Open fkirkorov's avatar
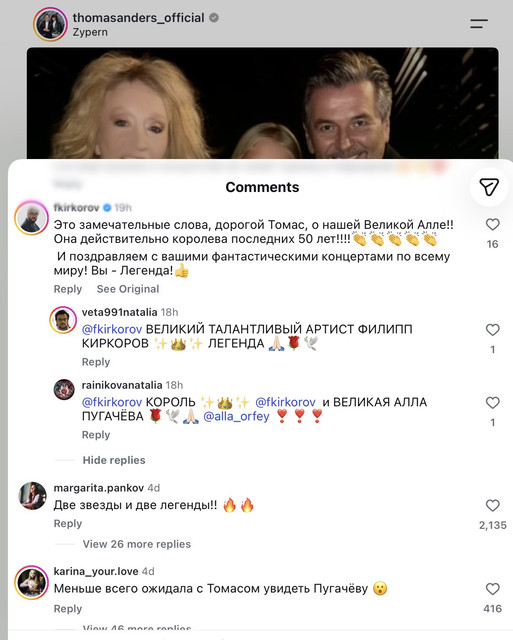The height and width of the screenshot is (640, 513). click(x=31, y=218)
